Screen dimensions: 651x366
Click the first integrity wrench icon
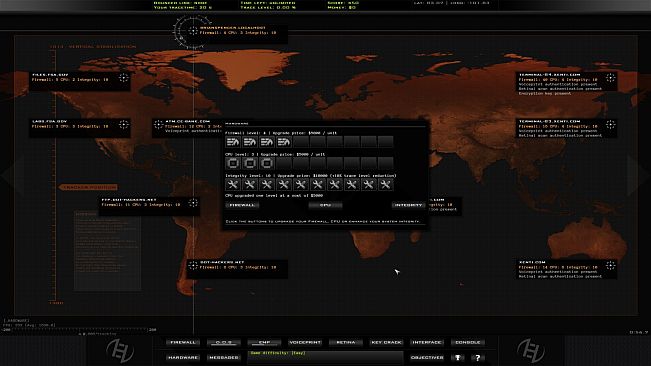click(233, 185)
